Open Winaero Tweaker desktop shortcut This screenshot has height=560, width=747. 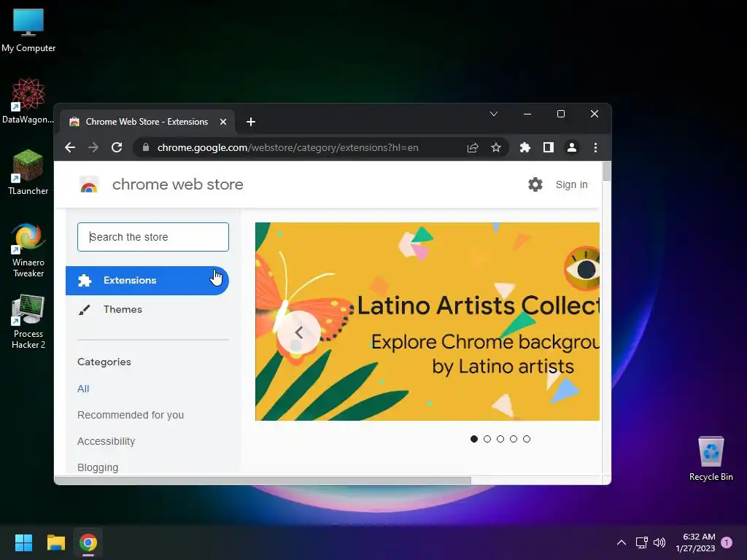[28, 250]
